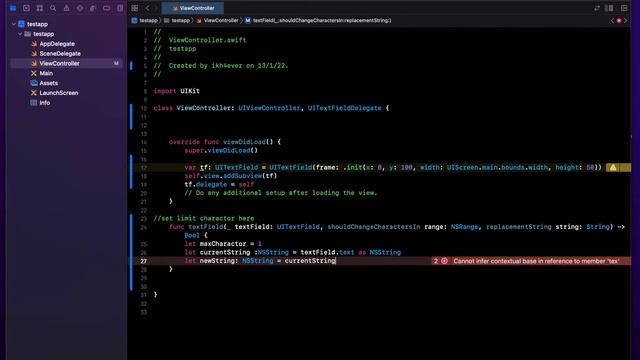This screenshot has height=360, width=640.
Task: Open Assets catalog
Action: tap(48, 83)
